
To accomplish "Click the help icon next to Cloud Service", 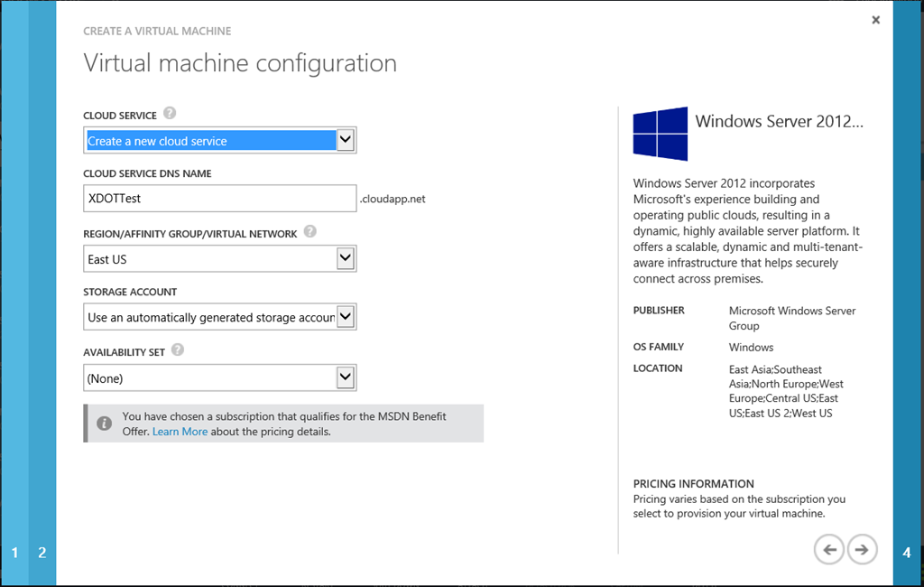I will coord(170,113).
